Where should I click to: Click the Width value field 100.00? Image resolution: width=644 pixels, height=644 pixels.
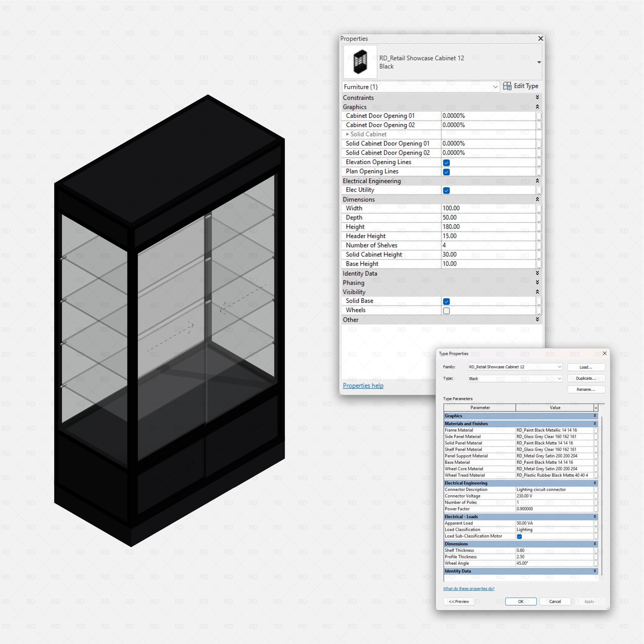[x=488, y=208]
